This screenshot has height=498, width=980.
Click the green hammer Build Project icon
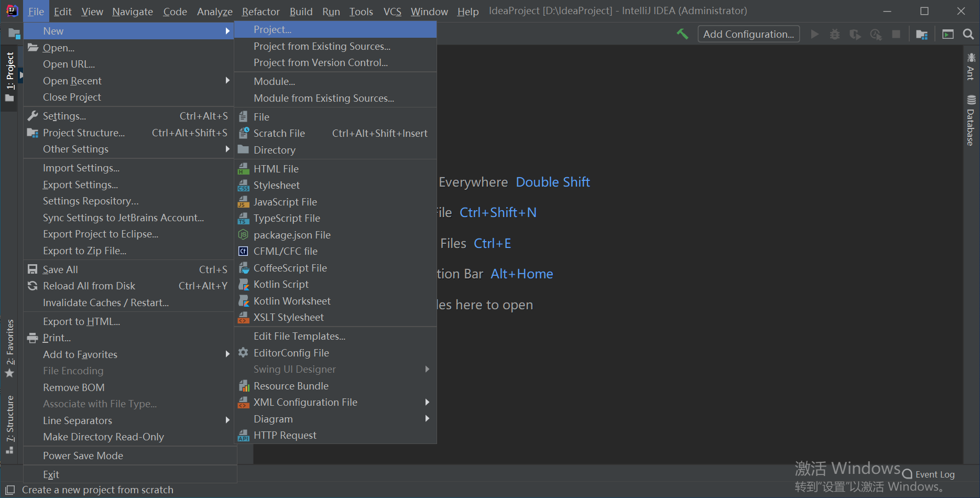(682, 34)
